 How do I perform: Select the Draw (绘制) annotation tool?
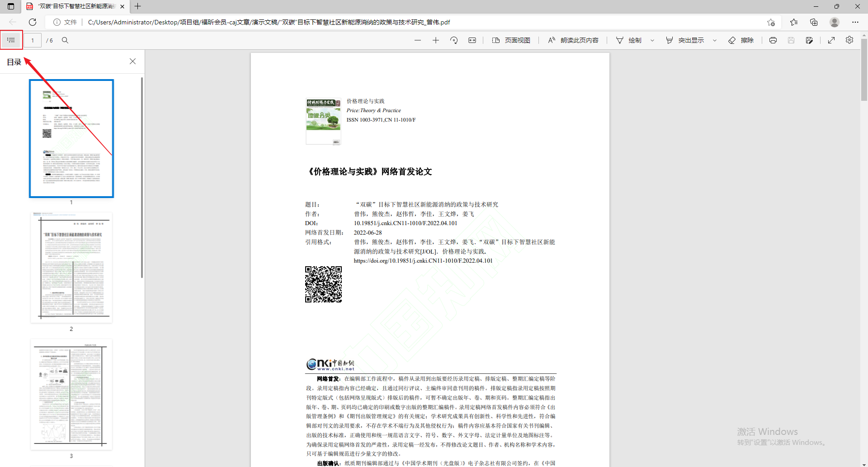(629, 40)
